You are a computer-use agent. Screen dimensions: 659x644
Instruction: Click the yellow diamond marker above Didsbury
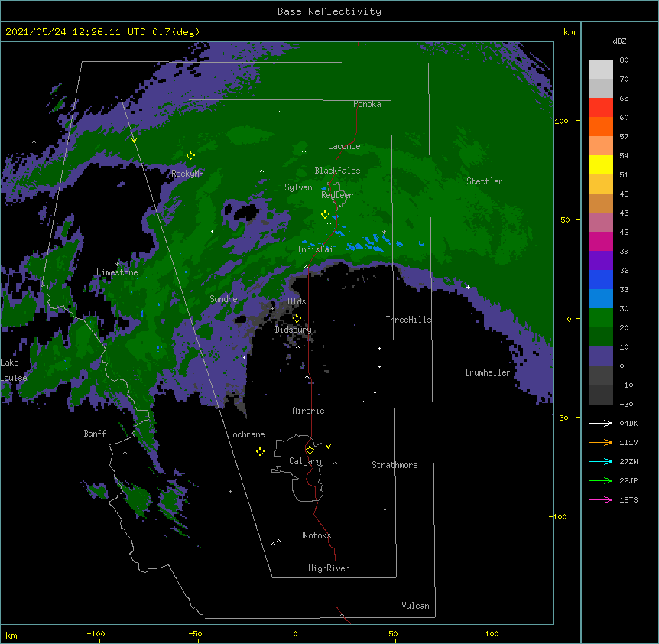297,319
